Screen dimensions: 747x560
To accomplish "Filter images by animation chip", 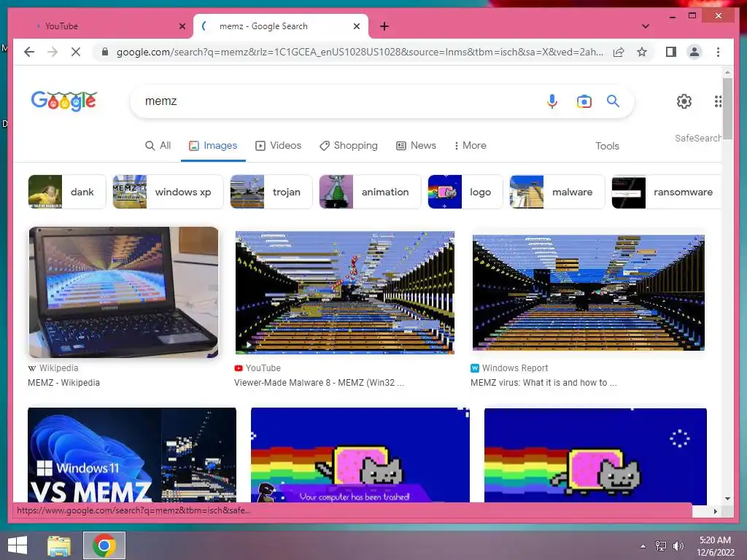I will pyautogui.click(x=370, y=192).
